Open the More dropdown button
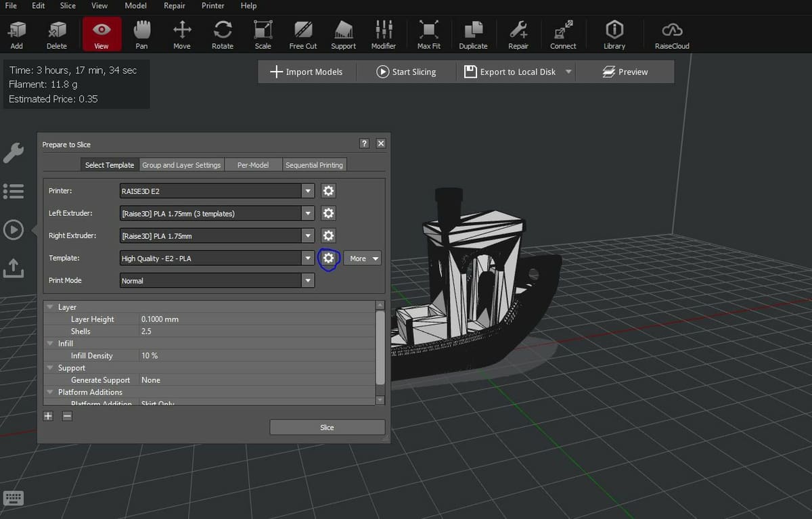Screen dimensions: 812x519 click(363, 258)
